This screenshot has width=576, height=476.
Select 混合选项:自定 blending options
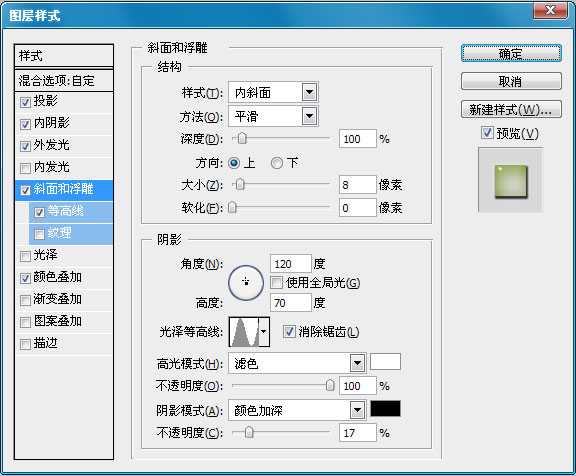(x=64, y=80)
